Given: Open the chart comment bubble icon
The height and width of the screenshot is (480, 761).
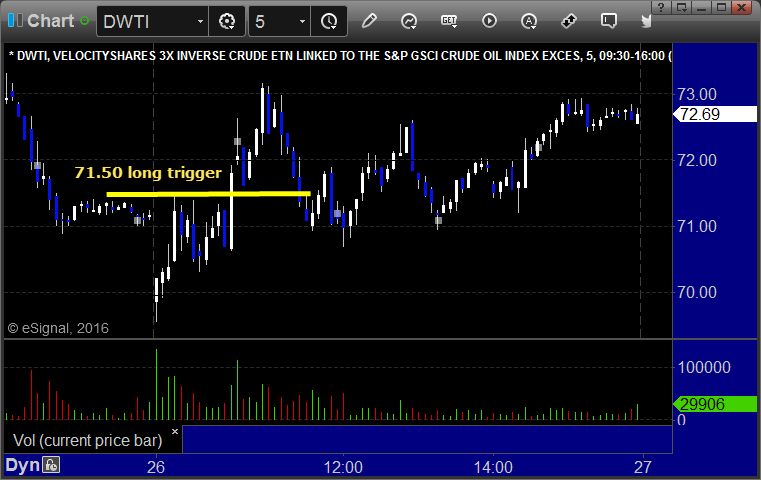Looking at the screenshot, I should (x=609, y=21).
